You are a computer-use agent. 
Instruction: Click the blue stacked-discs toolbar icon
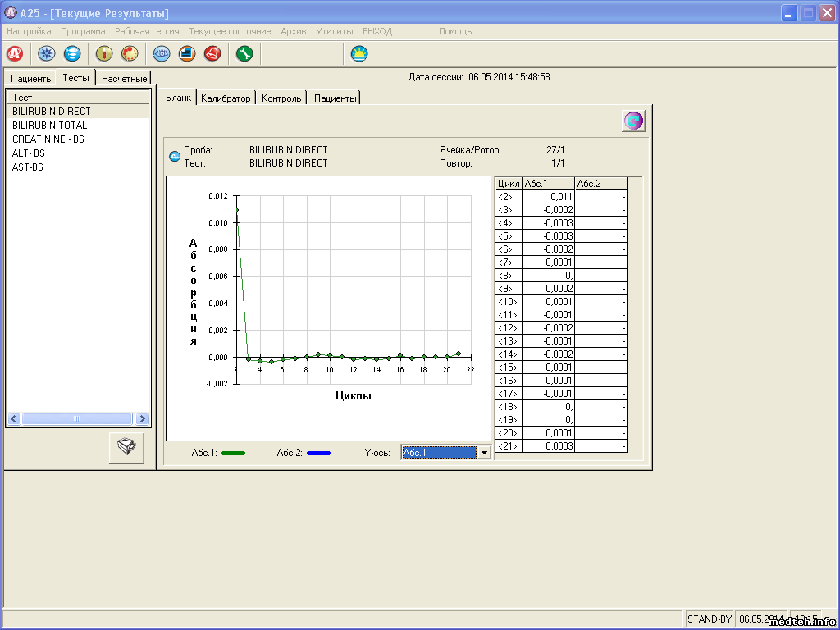point(72,54)
